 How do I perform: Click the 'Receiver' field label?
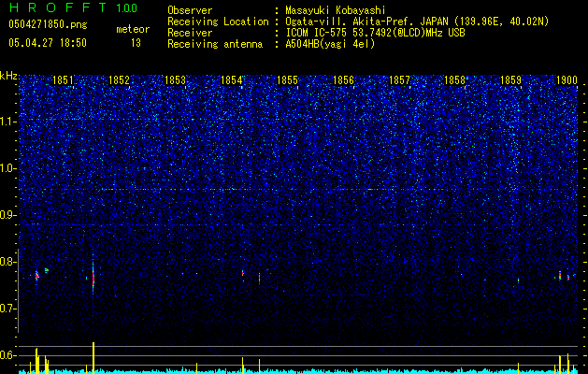pos(190,33)
